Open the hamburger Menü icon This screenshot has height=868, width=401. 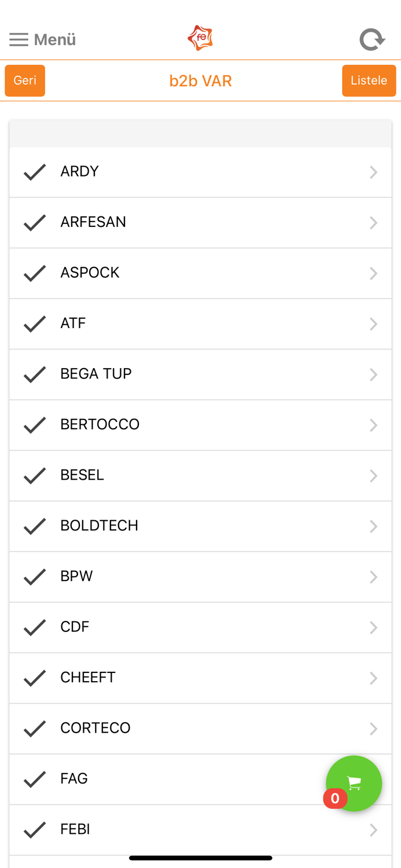click(x=19, y=39)
